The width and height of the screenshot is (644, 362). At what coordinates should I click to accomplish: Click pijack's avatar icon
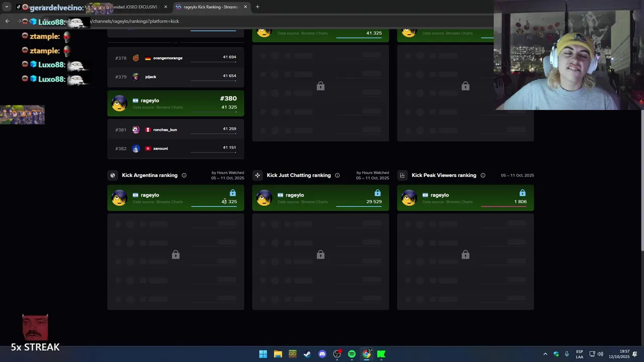[x=136, y=76]
